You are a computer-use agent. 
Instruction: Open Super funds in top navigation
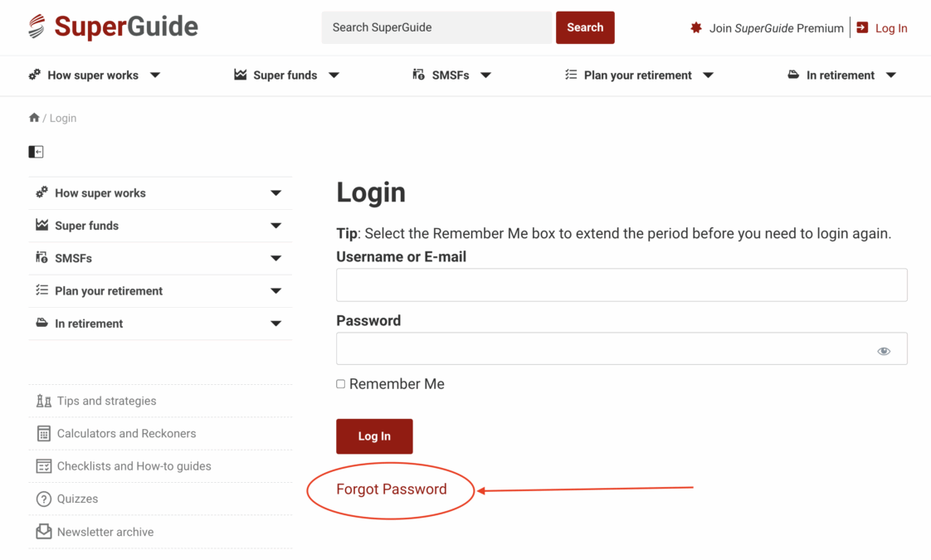[285, 75]
